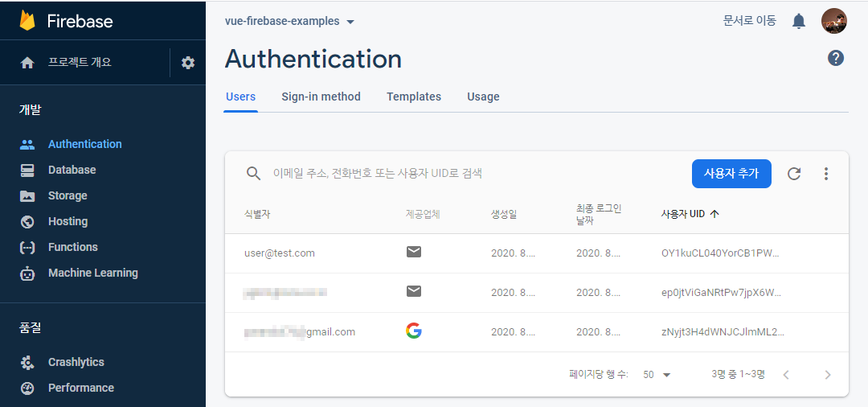
Task: Click the help question mark icon
Action: coord(836,58)
